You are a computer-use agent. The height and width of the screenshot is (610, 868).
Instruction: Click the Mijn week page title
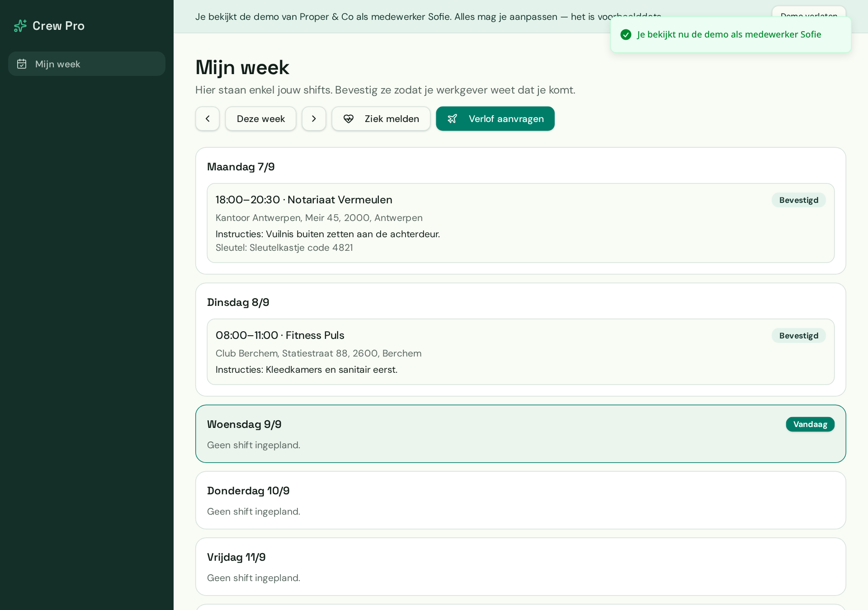coord(242,67)
